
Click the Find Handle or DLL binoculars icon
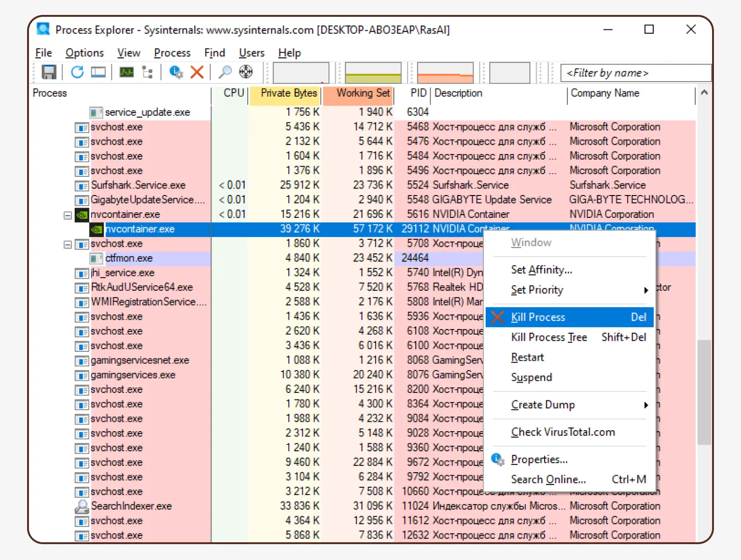[225, 72]
